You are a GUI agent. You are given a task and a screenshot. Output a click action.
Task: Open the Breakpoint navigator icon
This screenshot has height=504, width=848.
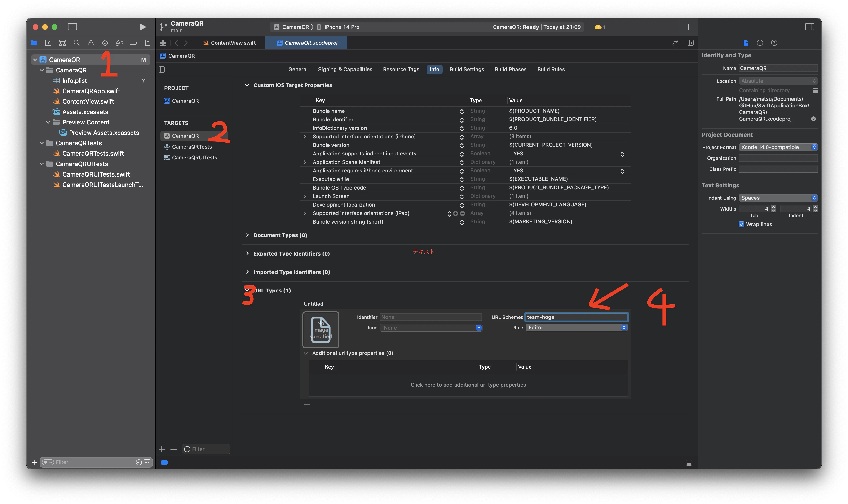pos(133,43)
